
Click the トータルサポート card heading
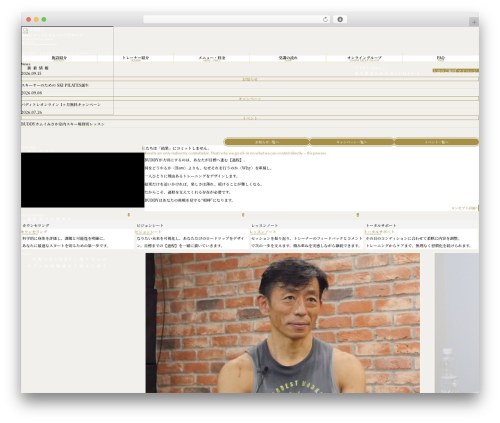pyautogui.click(x=381, y=226)
